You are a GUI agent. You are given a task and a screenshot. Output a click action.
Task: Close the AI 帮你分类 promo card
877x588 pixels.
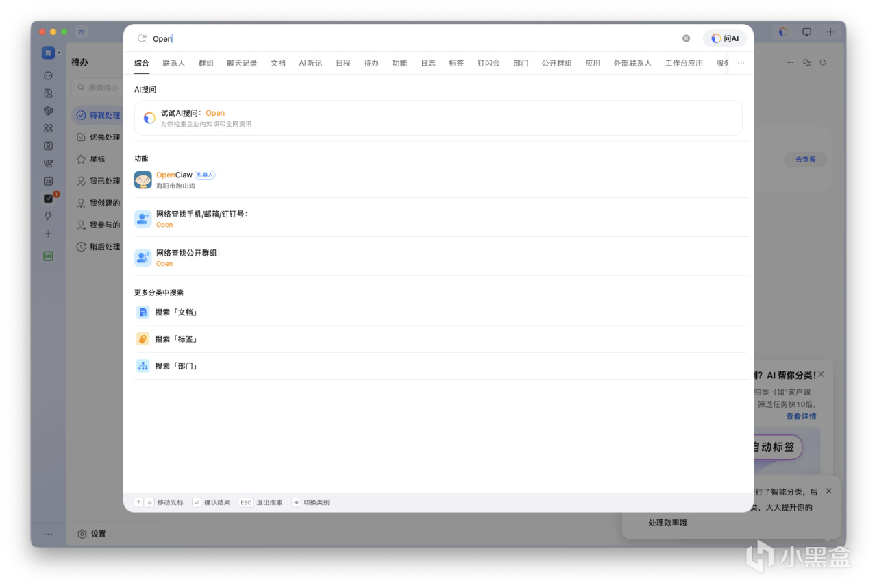point(822,374)
